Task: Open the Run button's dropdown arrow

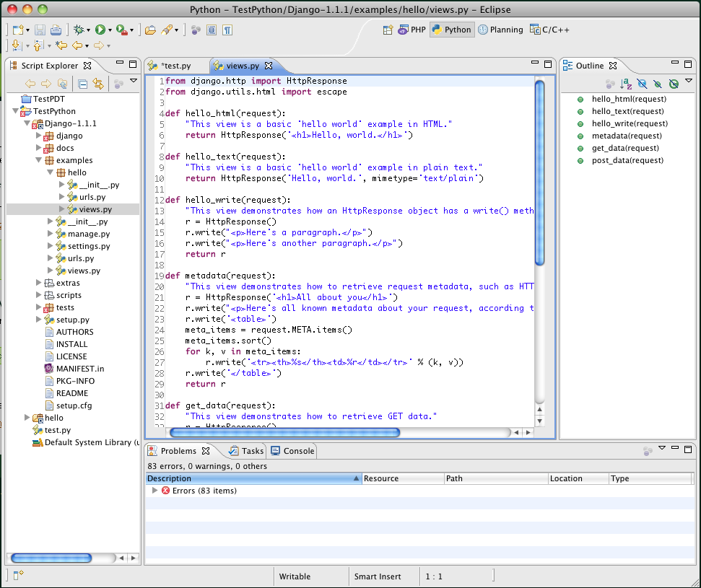Action: pos(110,30)
